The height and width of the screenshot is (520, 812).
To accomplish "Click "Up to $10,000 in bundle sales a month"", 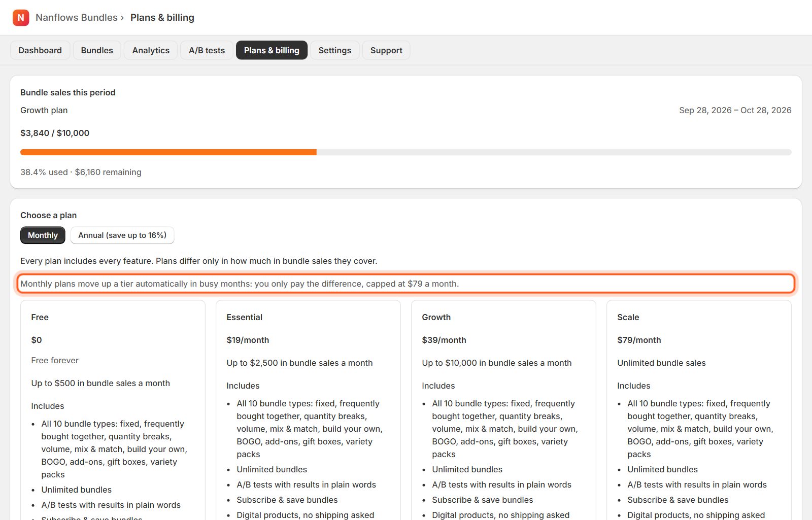I will [497, 363].
